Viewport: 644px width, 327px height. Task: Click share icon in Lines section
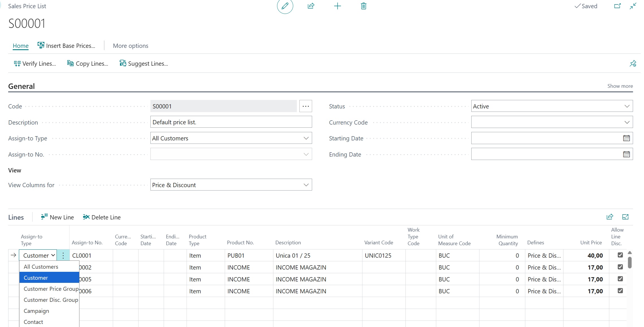tap(610, 217)
